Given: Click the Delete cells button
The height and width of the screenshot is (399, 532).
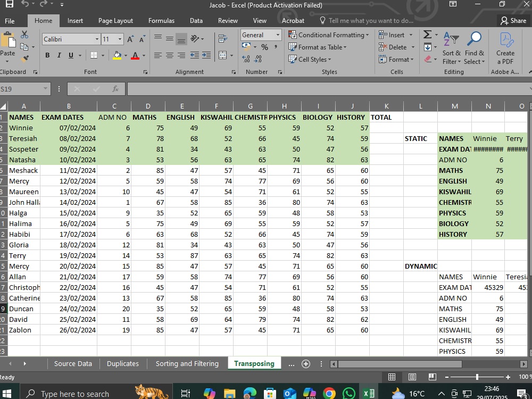Looking at the screenshot, I should (397, 47).
